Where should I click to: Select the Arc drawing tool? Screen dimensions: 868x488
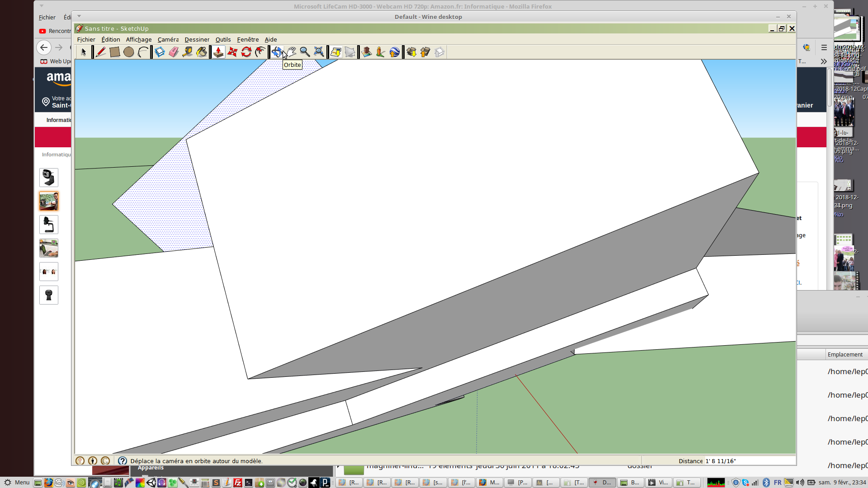point(143,52)
